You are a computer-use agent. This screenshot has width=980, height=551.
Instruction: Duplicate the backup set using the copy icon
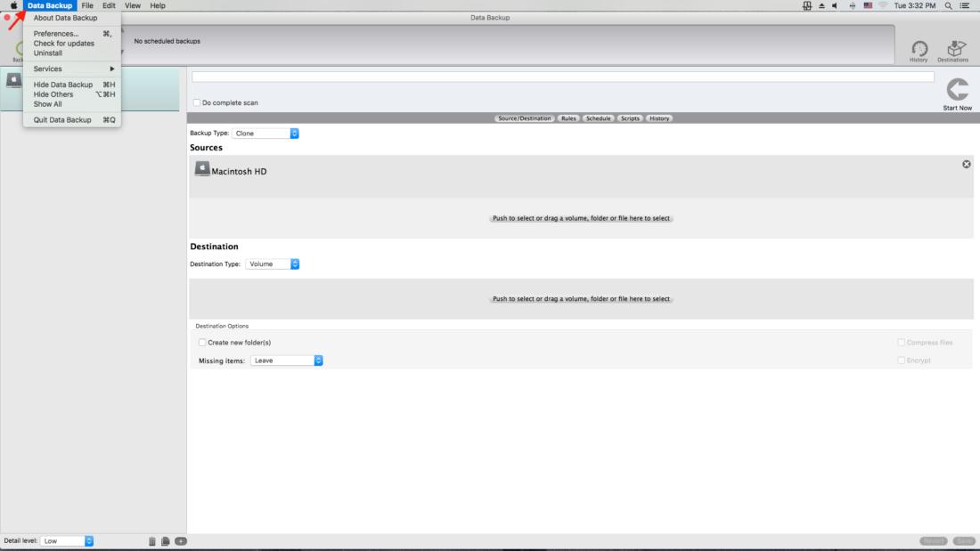coord(167,539)
